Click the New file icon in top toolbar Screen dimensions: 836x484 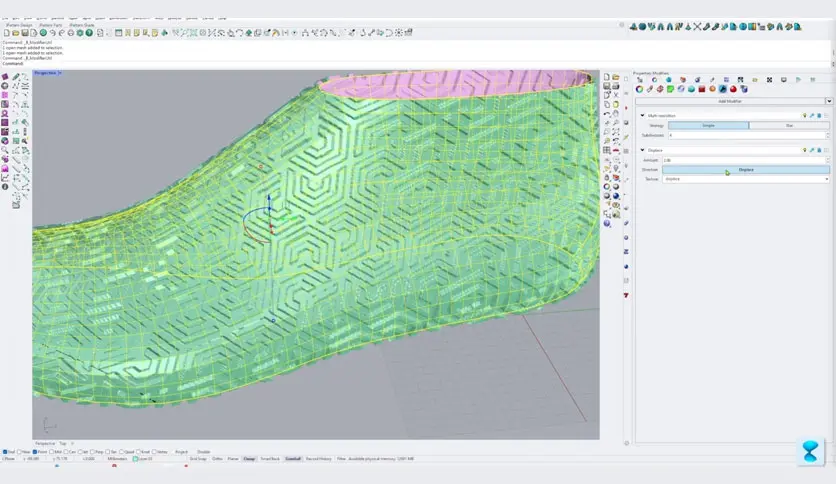pyautogui.click(x=6, y=33)
